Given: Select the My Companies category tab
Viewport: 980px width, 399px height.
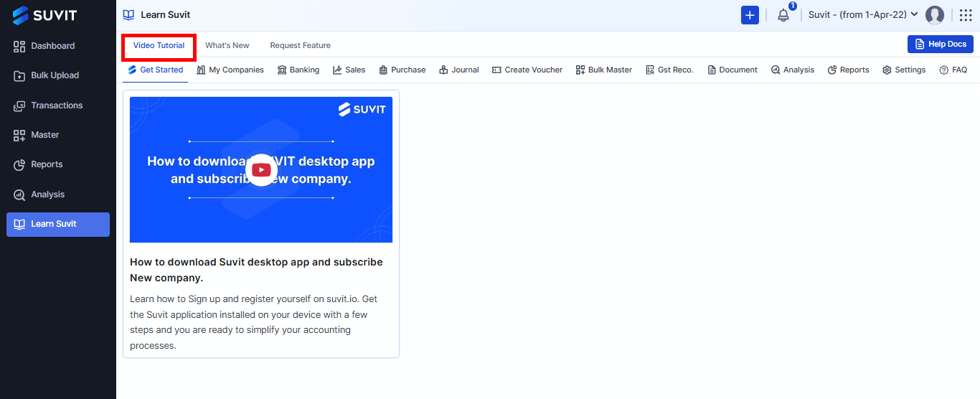Looking at the screenshot, I should (x=230, y=70).
